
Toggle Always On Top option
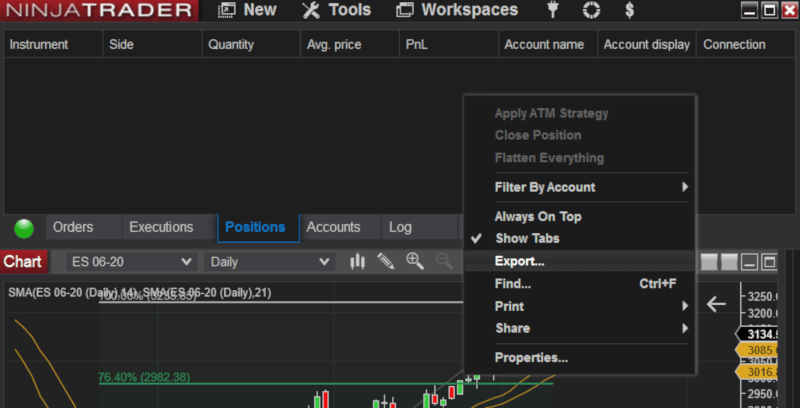coord(537,216)
